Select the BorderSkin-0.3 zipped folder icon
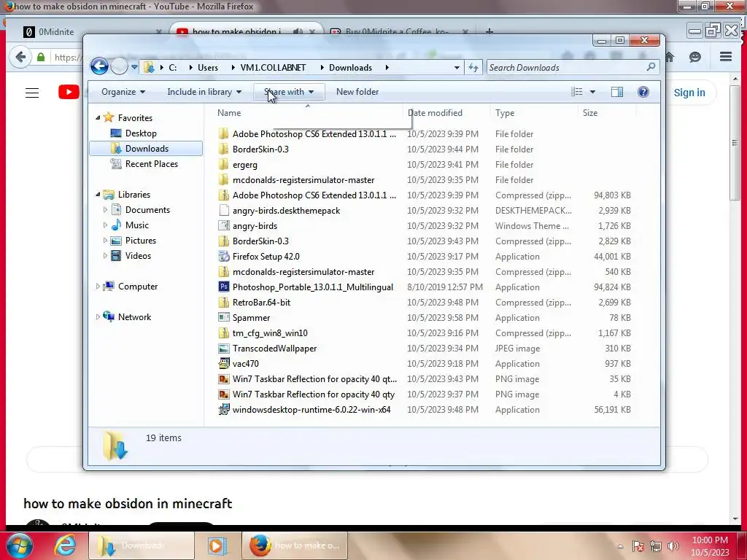 pos(223,241)
